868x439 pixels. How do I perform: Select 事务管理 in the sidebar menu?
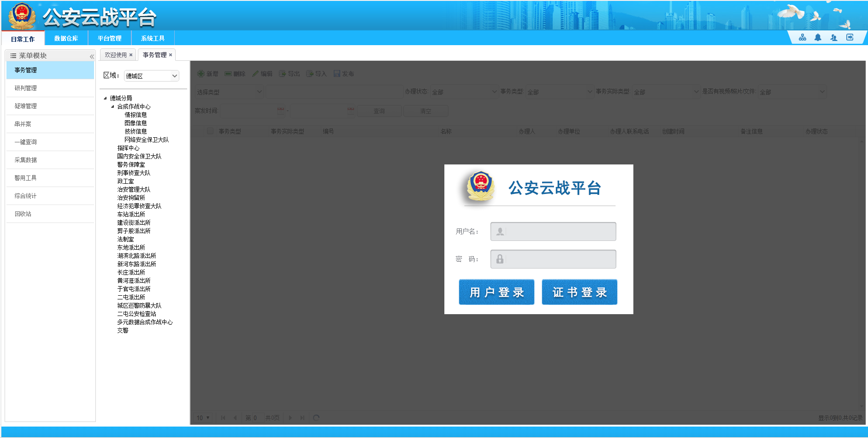pyautogui.click(x=50, y=70)
